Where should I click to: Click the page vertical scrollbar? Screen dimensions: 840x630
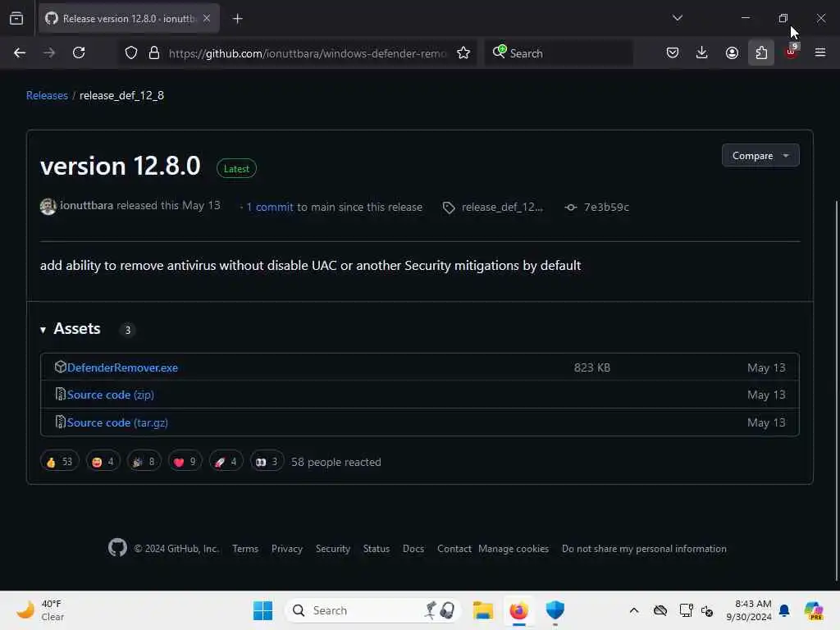[836, 390]
